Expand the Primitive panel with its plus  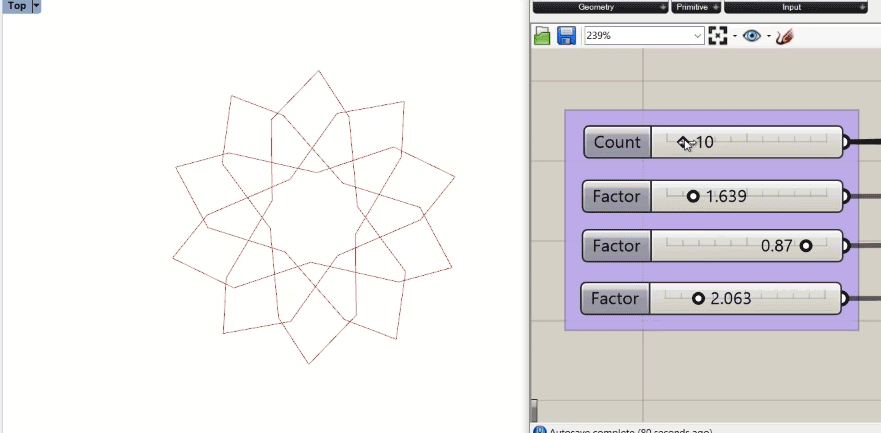tap(716, 7)
